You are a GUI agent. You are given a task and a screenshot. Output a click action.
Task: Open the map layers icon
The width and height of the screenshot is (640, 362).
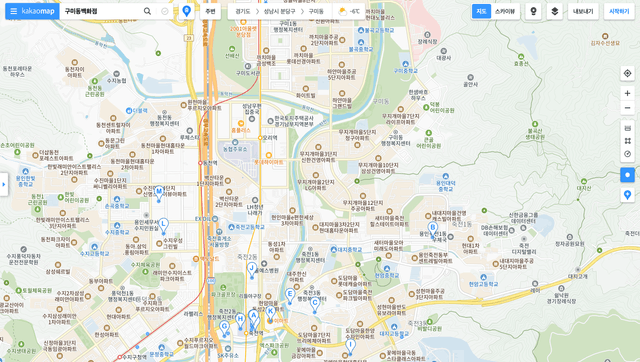pos(554,11)
